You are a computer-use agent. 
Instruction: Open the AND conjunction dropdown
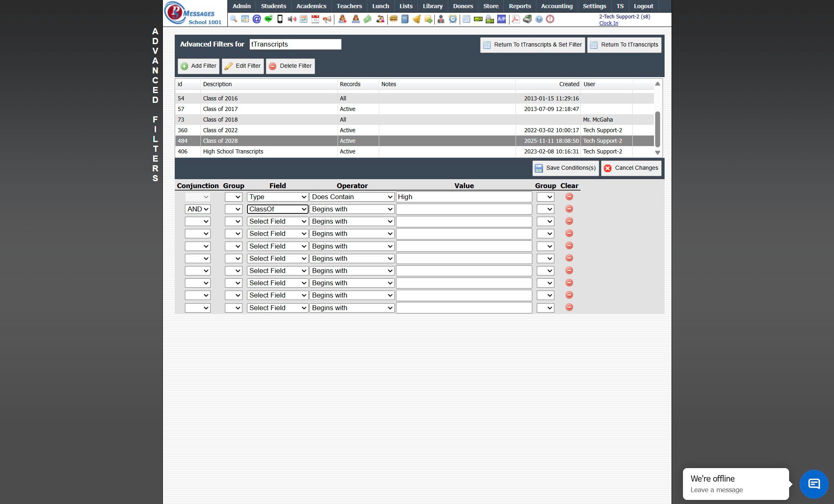coord(198,209)
